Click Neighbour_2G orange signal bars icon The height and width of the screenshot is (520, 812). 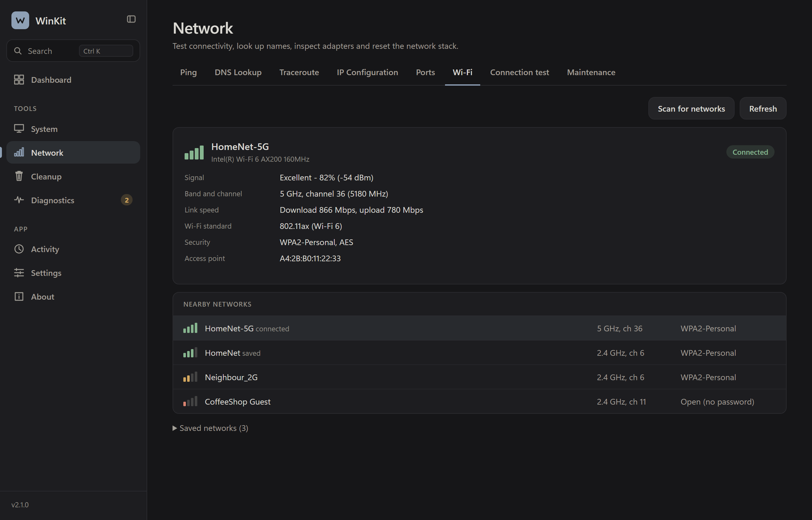click(x=190, y=377)
